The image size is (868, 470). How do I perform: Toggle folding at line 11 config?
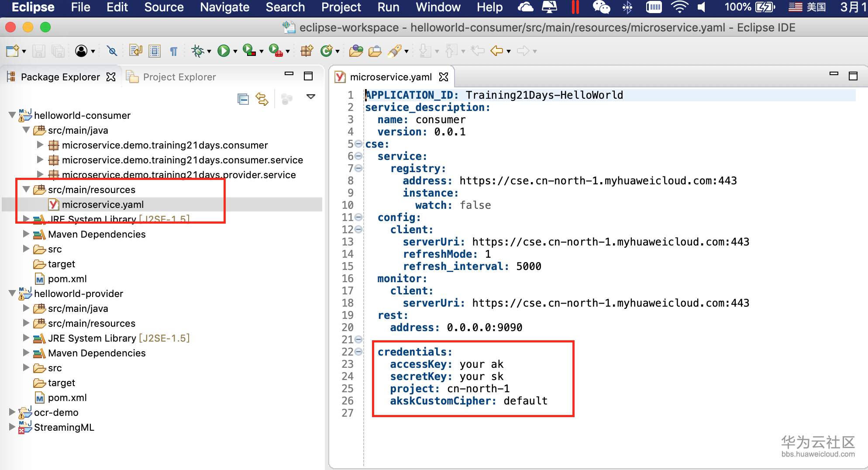358,217
